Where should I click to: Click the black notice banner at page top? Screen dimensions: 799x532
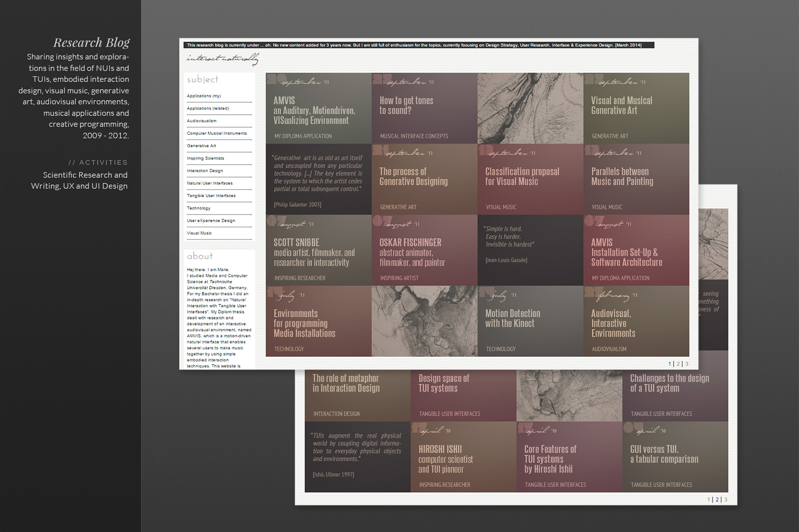419,45
